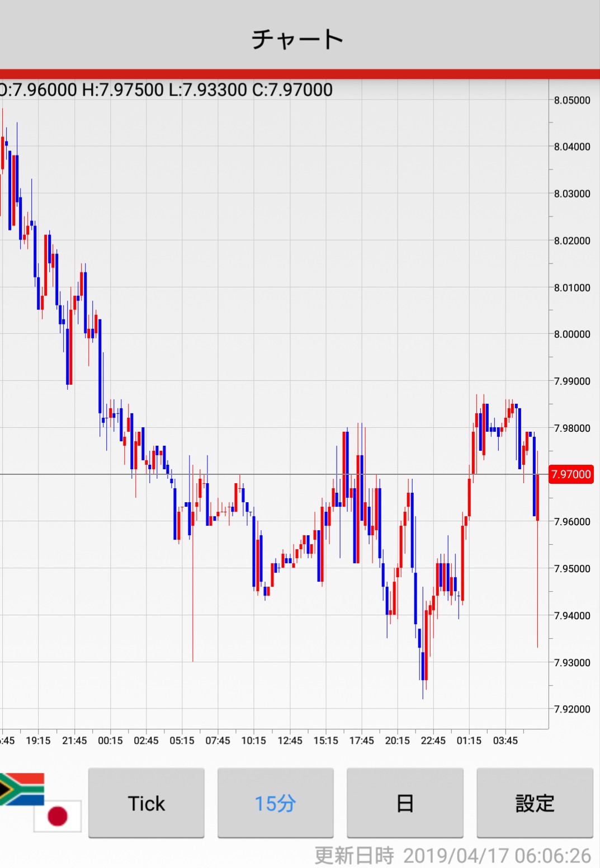
Task: Select the Tick chart button
Action: (147, 803)
